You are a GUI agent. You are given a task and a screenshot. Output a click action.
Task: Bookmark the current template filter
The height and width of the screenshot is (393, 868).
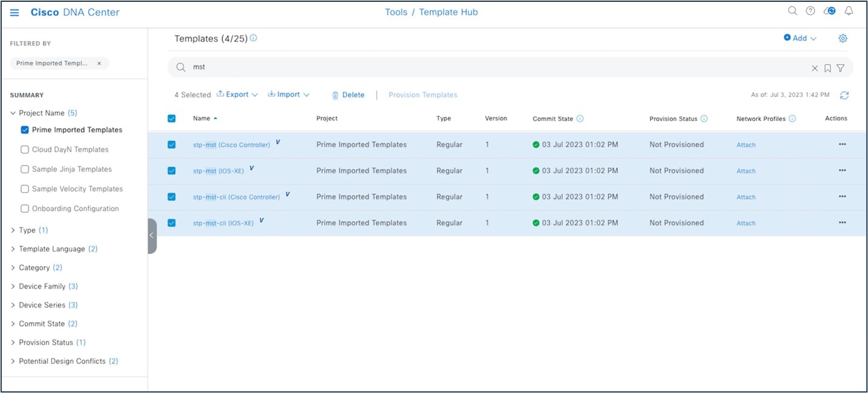(827, 68)
